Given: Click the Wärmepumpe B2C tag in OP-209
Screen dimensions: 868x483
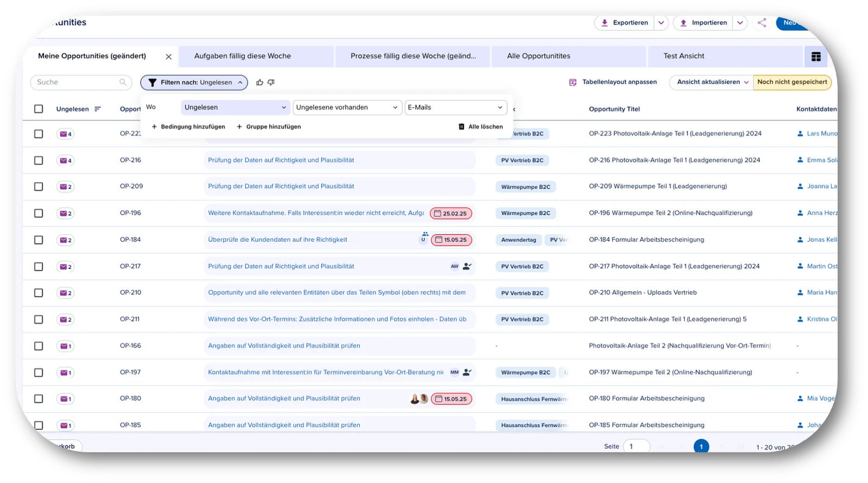Looking at the screenshot, I should (x=525, y=187).
